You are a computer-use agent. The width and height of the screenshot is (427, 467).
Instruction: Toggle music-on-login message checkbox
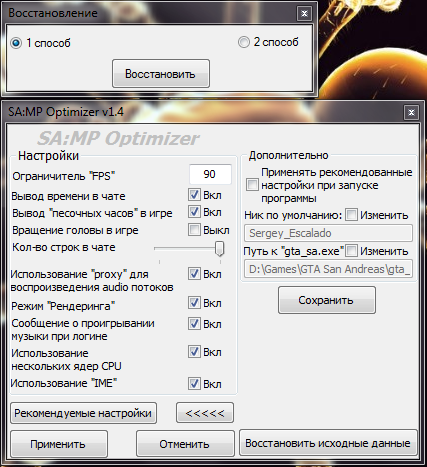194,324
